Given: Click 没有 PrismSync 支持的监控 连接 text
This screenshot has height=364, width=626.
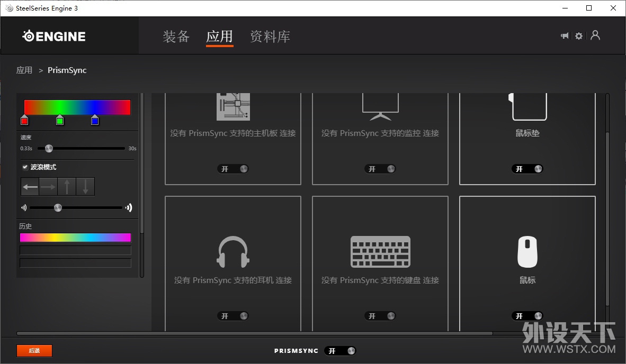Looking at the screenshot, I should (x=380, y=133).
